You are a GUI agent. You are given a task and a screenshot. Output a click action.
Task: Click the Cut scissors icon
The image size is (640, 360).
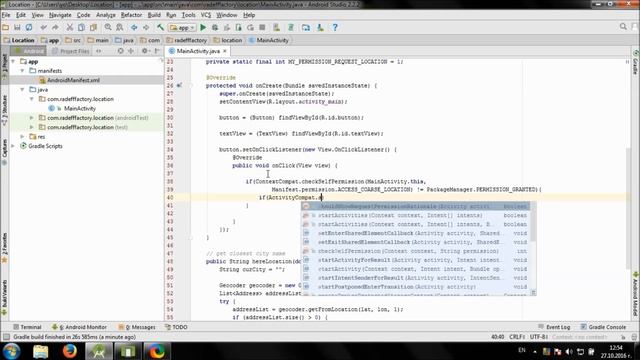70,27
